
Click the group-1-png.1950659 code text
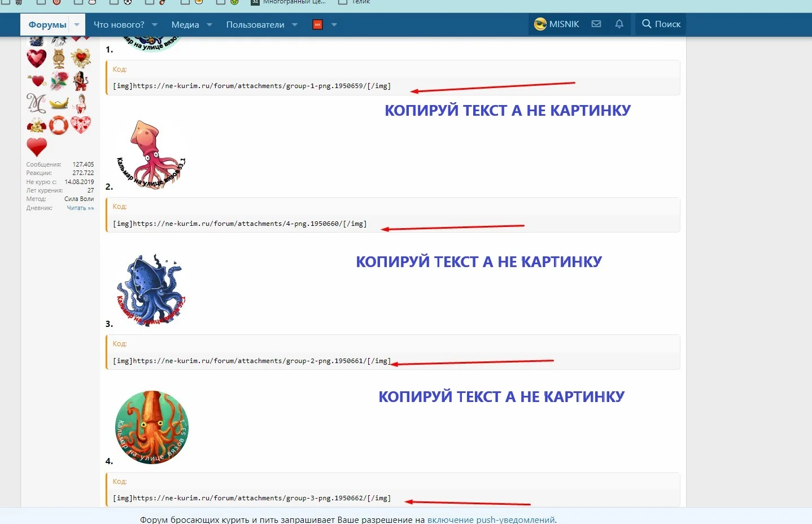(x=252, y=86)
